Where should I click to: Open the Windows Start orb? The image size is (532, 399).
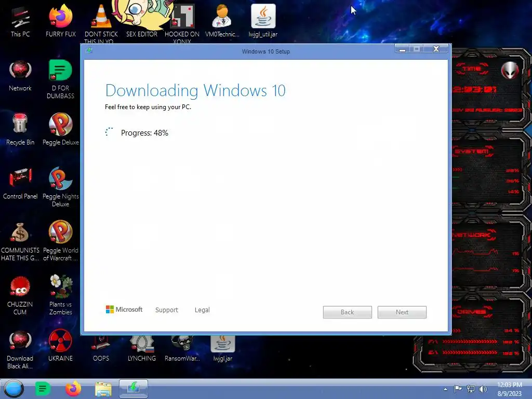pos(14,389)
